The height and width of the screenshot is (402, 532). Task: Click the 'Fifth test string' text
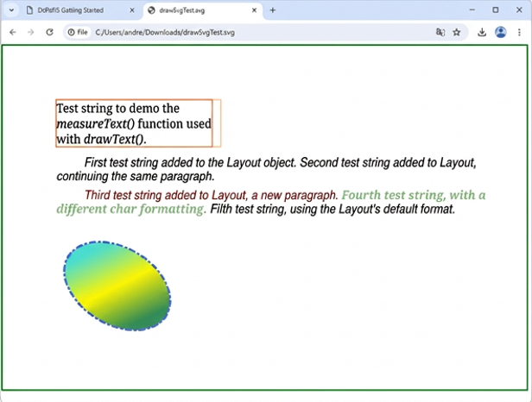coord(332,209)
